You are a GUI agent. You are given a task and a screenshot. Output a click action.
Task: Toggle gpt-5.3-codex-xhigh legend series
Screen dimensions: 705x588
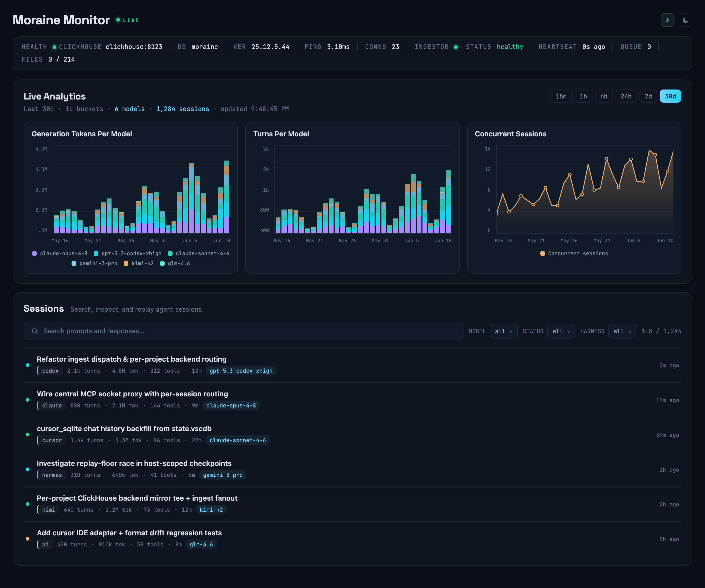click(x=128, y=253)
